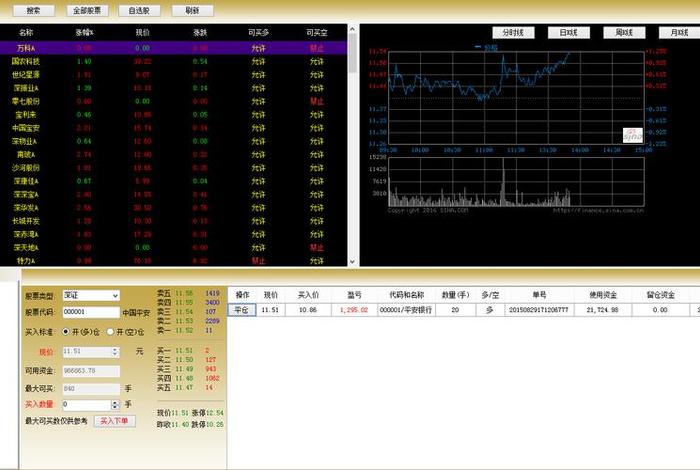
Task: Click the stock list scrollbar down arrow
Action: [x=352, y=262]
